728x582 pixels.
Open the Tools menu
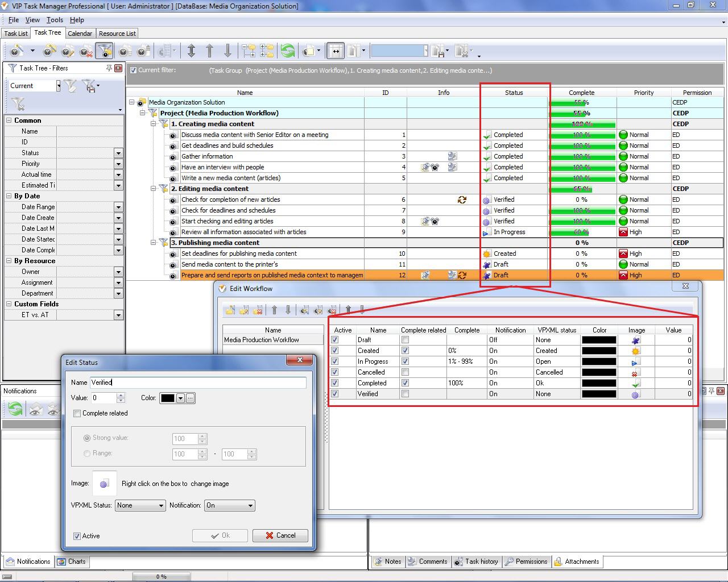click(x=55, y=20)
